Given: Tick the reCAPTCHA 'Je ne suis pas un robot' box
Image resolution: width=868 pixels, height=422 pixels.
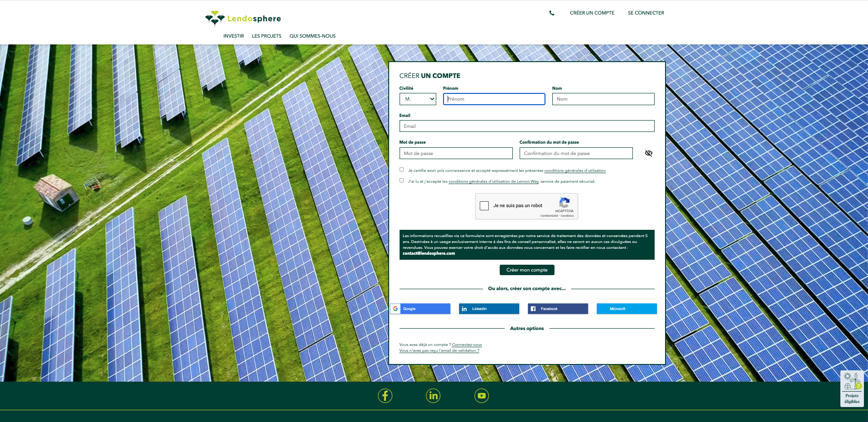Looking at the screenshot, I should (484, 206).
